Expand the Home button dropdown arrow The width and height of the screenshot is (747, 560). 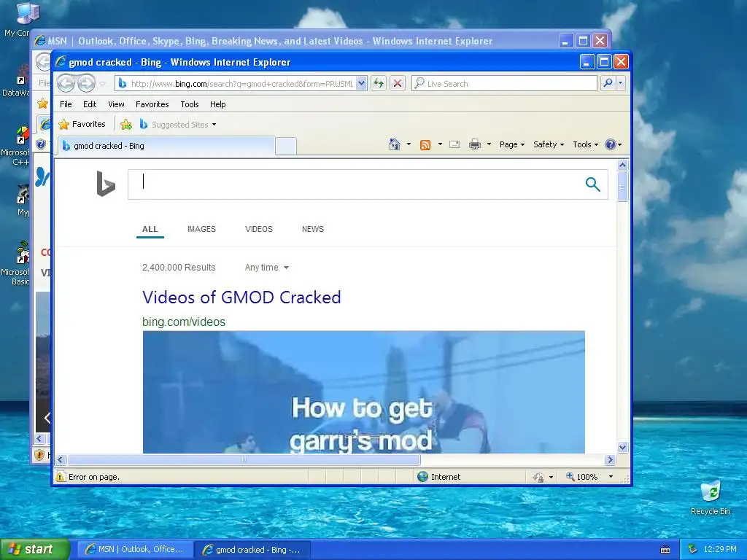[409, 144]
